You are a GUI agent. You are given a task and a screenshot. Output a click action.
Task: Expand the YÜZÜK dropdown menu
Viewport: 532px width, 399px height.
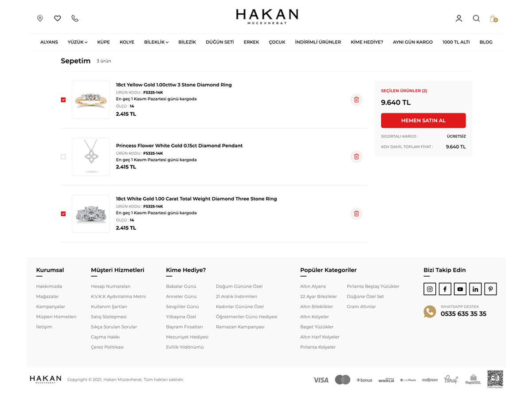pos(78,42)
